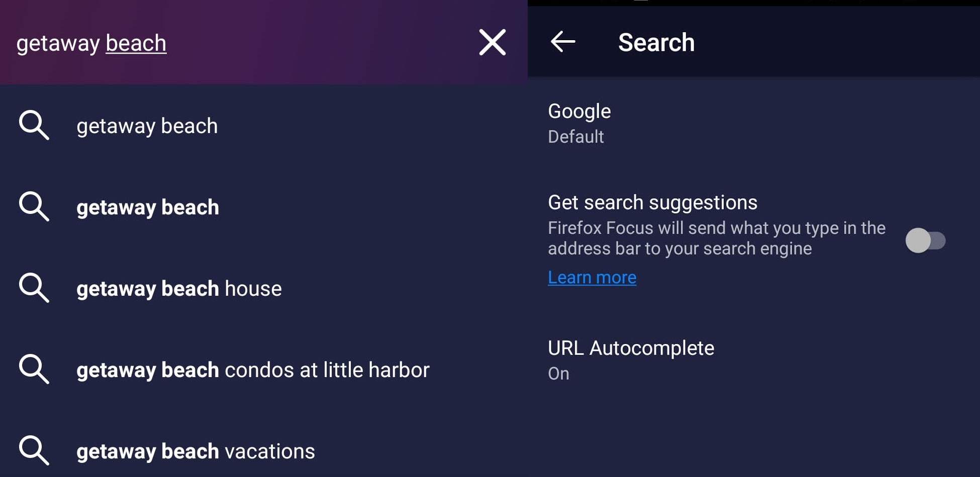This screenshot has height=477, width=980.
Task: Open the Learn more link
Action: (592, 277)
